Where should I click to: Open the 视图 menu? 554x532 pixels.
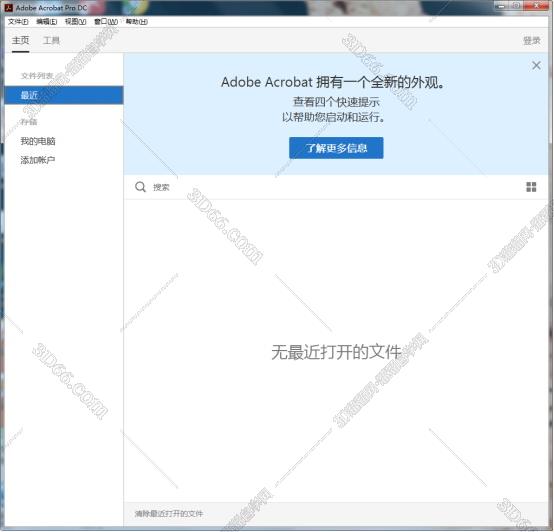point(75,22)
